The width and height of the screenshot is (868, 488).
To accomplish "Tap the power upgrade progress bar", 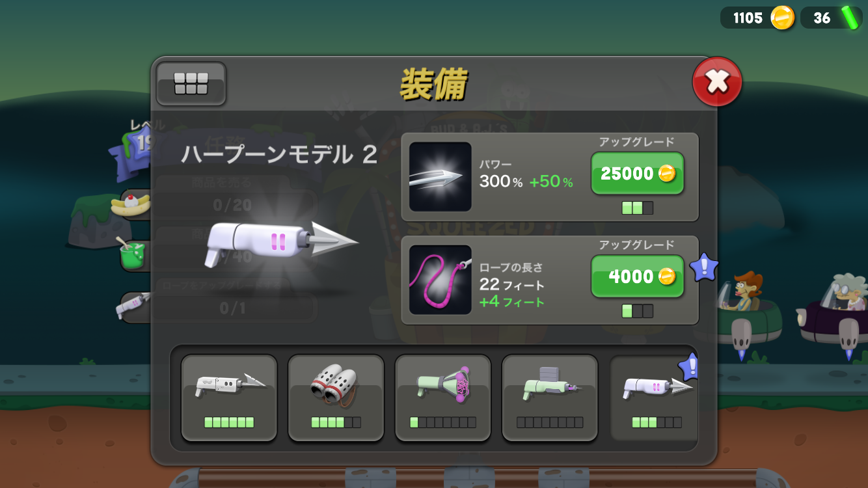I will click(x=638, y=208).
